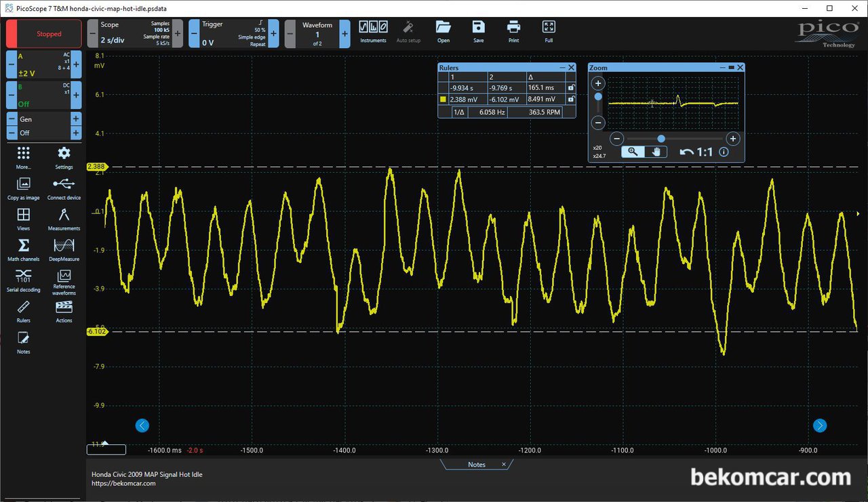
Task: Click Connect device USB icon
Action: [x=64, y=188]
